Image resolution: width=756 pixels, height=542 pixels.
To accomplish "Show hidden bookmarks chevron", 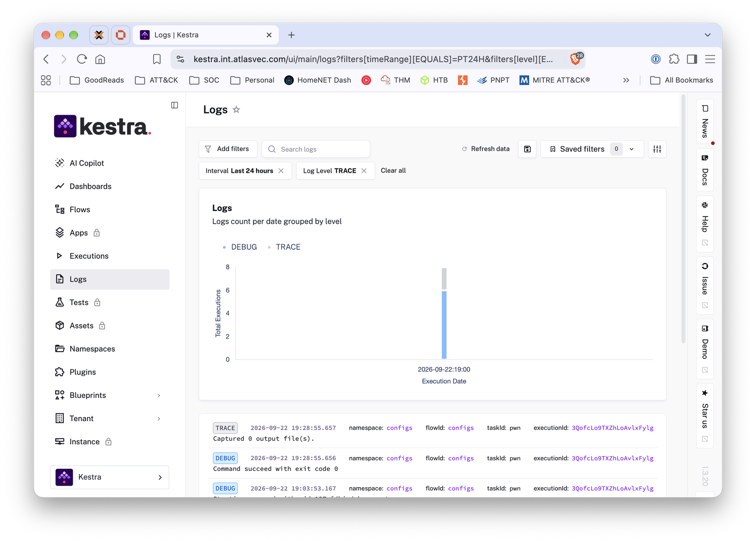I will pyautogui.click(x=626, y=80).
